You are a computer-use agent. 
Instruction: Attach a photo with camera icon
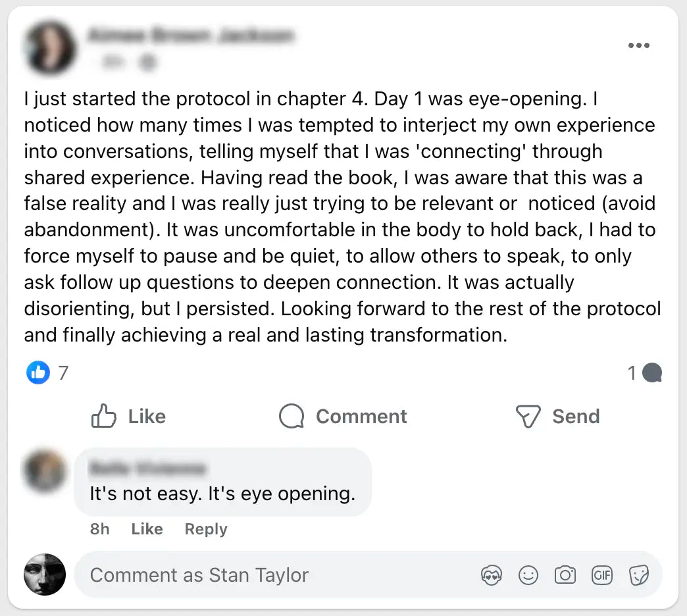565,576
